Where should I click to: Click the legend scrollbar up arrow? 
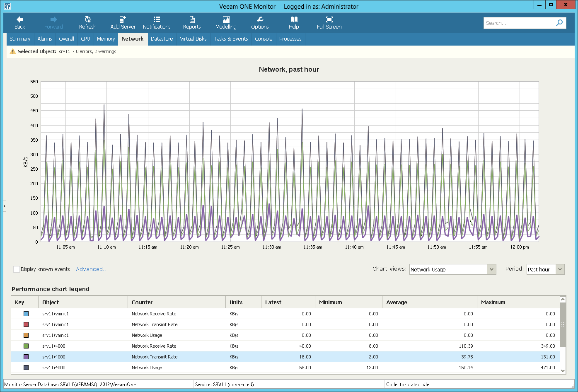563,300
